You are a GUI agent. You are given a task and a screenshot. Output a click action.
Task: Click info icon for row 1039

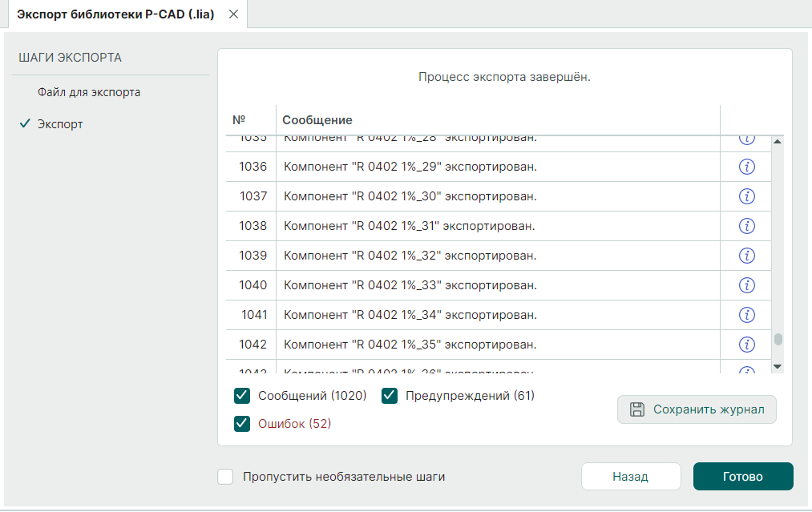(x=746, y=256)
